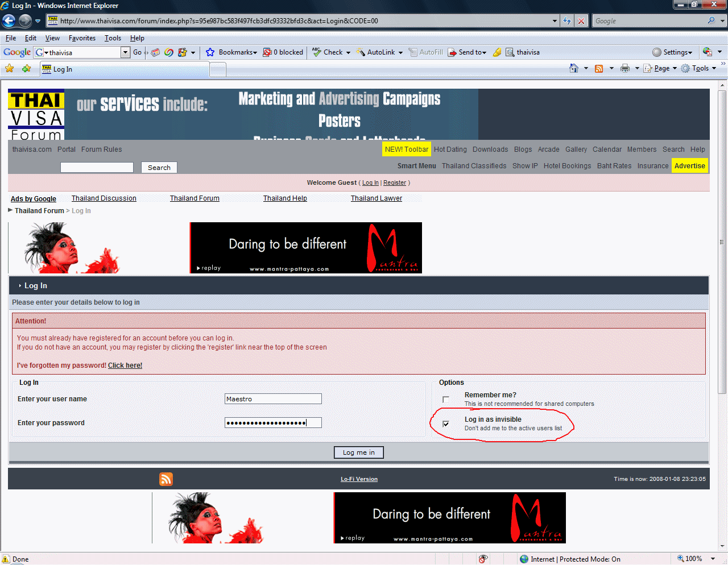Screen dimensions: 728x565
Task: Open the Google Toolbar Settings dropdown
Action: pos(672,52)
